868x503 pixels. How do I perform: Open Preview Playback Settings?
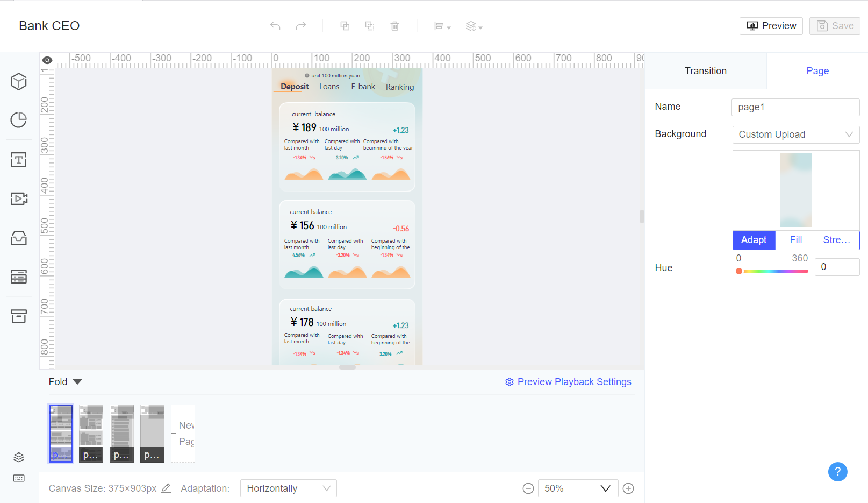tap(568, 381)
